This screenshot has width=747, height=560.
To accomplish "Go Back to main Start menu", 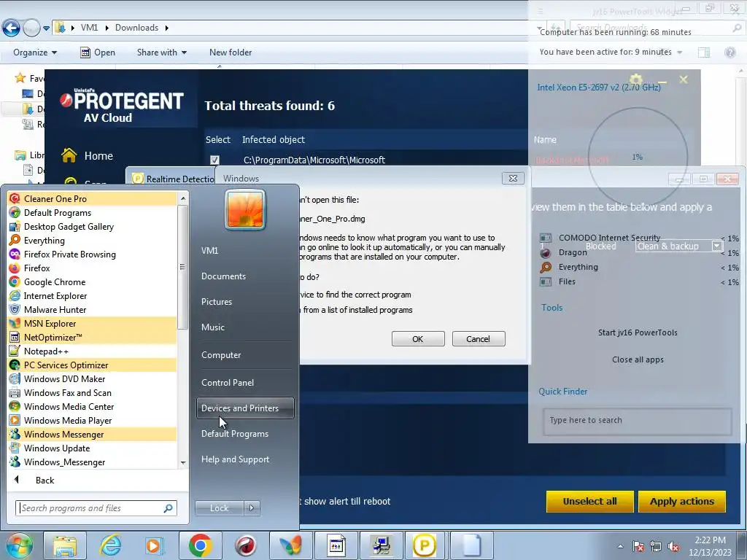I will (x=44, y=480).
